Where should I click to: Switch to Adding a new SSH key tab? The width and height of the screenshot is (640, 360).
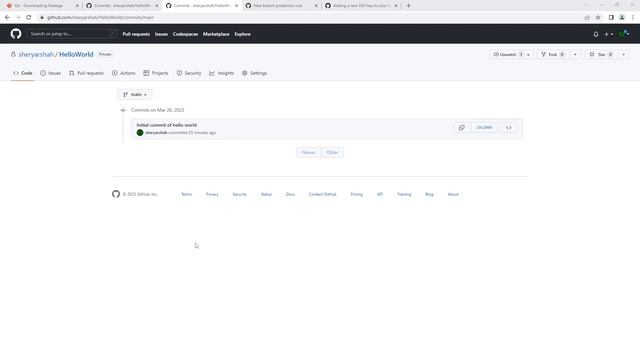361,6
